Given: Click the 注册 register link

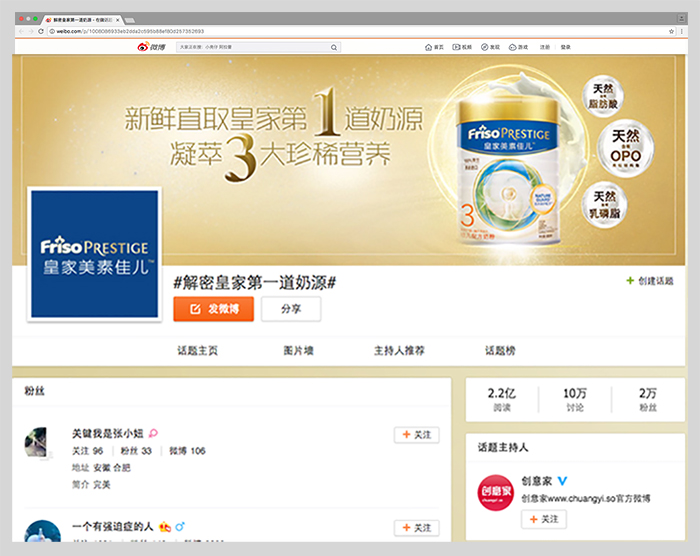Looking at the screenshot, I should coord(545,47).
